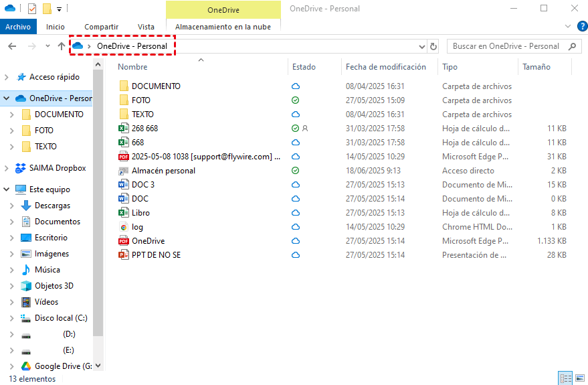Image resolution: width=588 pixels, height=385 pixels.
Task: Open the Archivo menu
Action: [18, 27]
